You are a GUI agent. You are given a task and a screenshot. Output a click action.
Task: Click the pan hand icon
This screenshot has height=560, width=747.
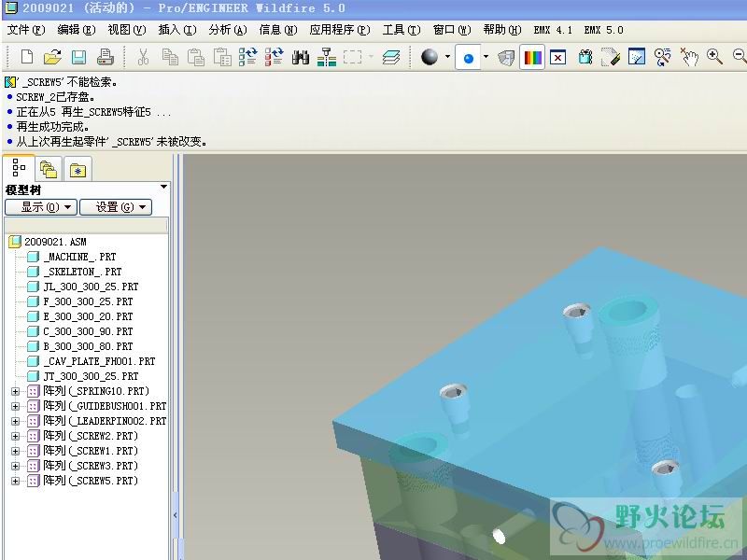pos(689,57)
